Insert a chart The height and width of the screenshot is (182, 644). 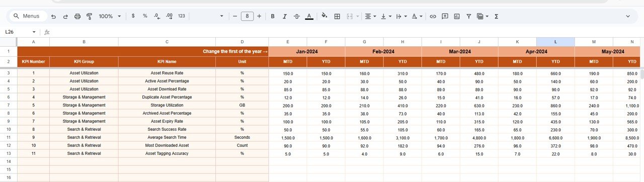457,16
